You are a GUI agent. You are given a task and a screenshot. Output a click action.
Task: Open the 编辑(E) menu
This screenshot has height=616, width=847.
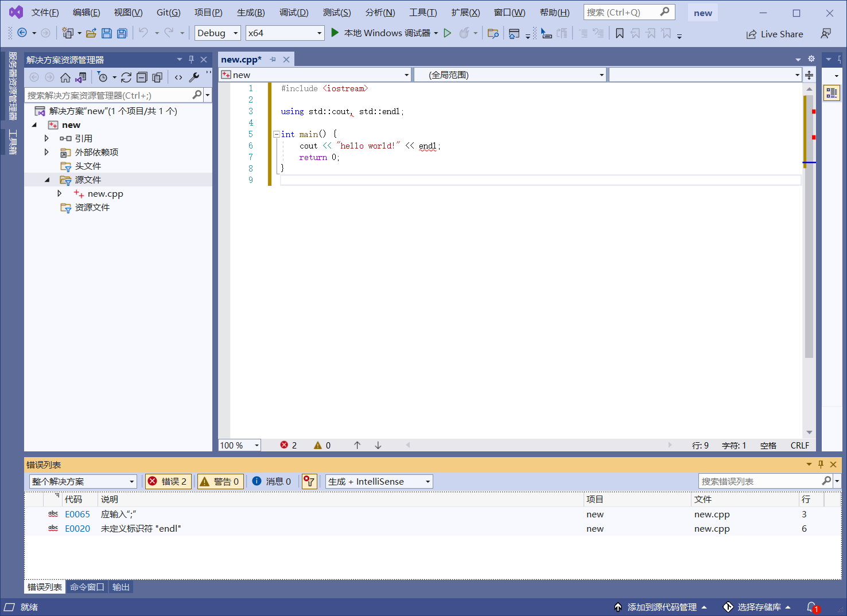coord(86,13)
